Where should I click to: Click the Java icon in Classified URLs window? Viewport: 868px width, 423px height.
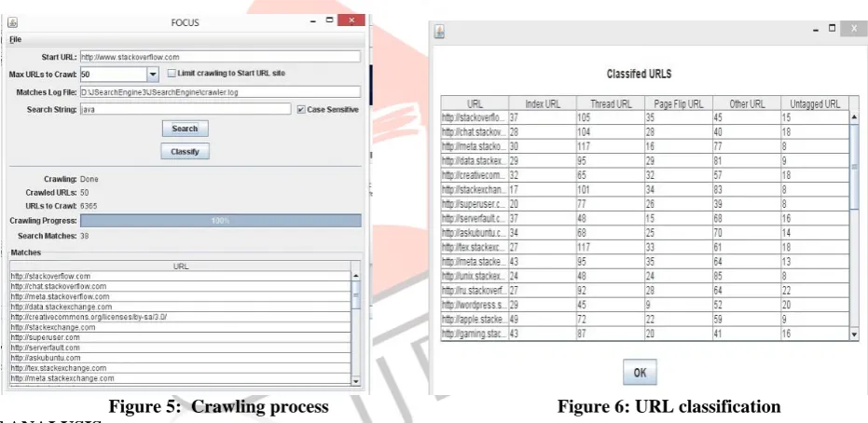coord(439,32)
